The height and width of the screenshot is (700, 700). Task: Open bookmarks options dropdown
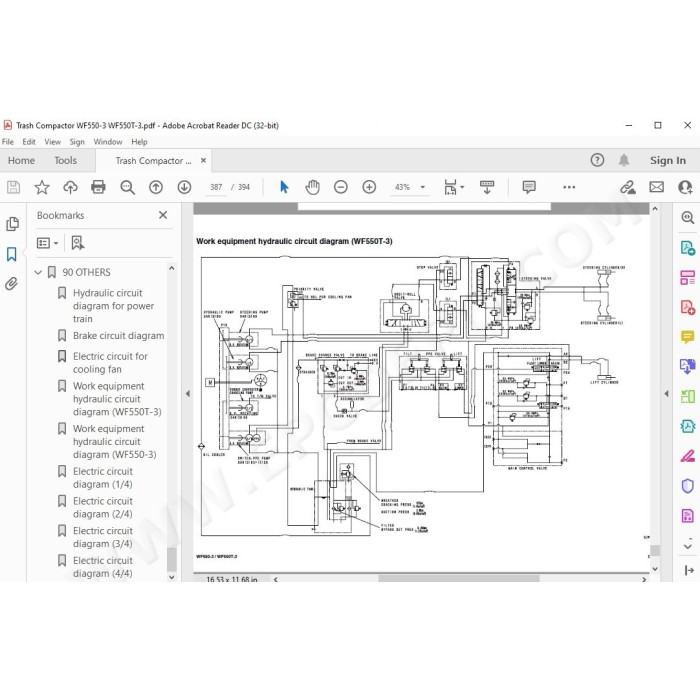[47, 243]
